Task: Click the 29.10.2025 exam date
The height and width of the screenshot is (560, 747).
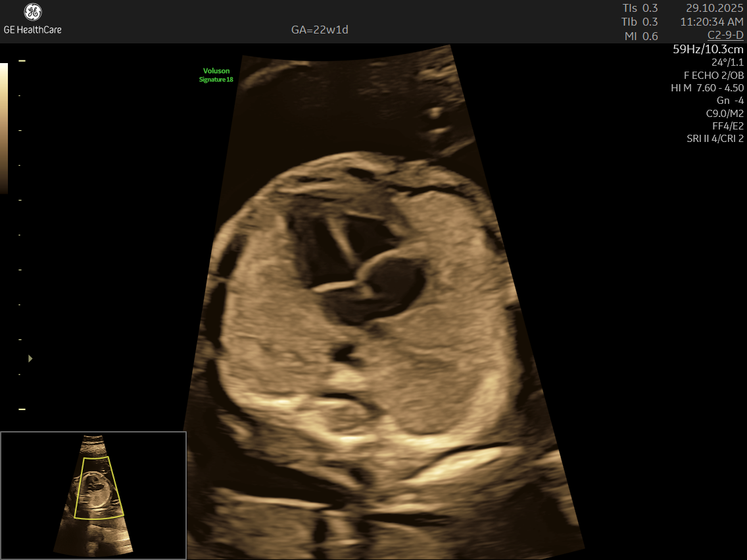Action: (714, 8)
